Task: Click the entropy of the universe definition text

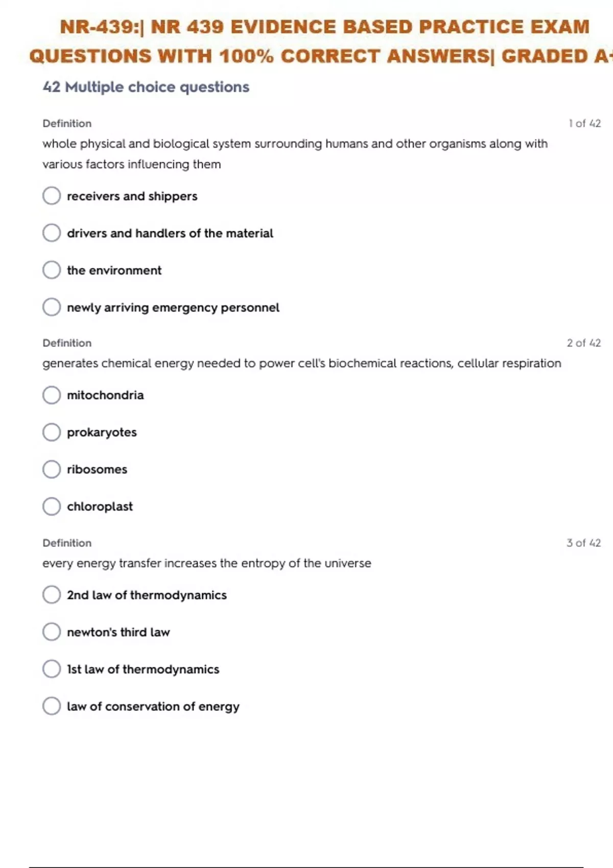Action: tap(207, 563)
